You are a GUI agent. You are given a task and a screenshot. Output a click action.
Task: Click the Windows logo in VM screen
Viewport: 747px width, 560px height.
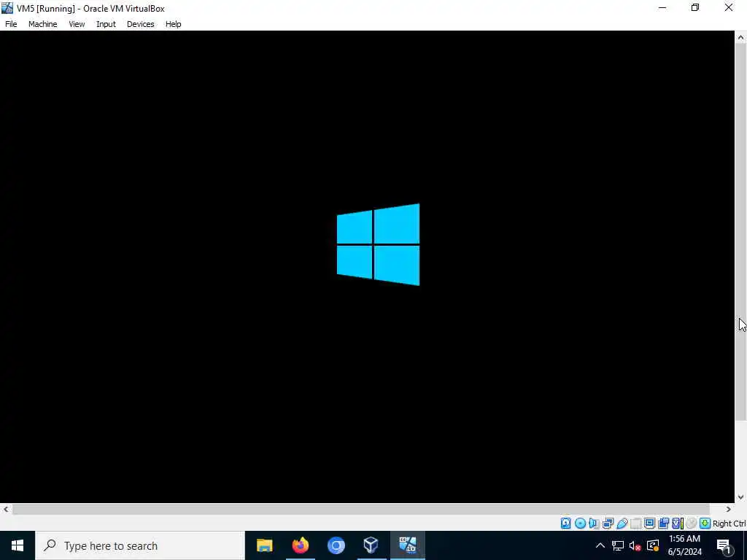pos(379,244)
